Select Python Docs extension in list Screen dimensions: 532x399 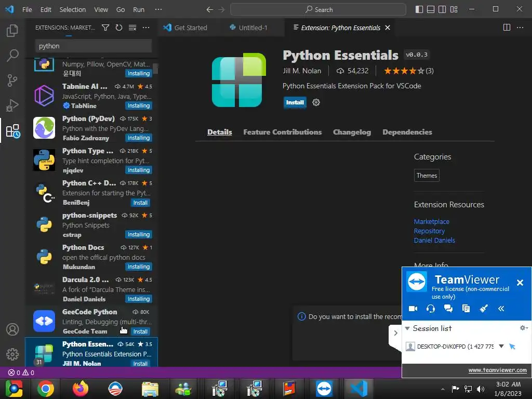click(x=91, y=257)
